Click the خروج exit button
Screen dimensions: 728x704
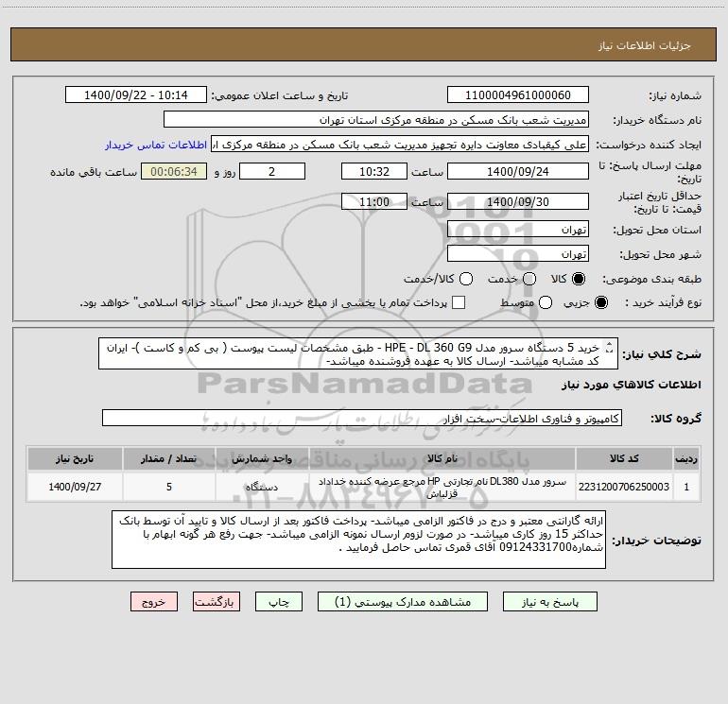coord(154,602)
